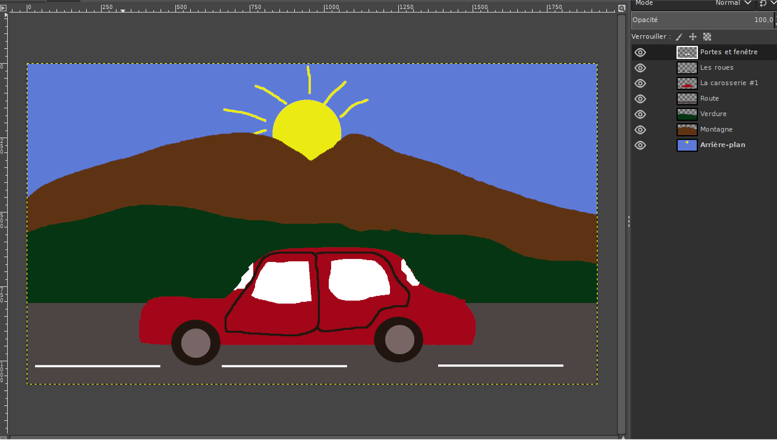The image size is (777, 440).
Task: Open the image menu button at ruler corner
Action: (x=4, y=8)
